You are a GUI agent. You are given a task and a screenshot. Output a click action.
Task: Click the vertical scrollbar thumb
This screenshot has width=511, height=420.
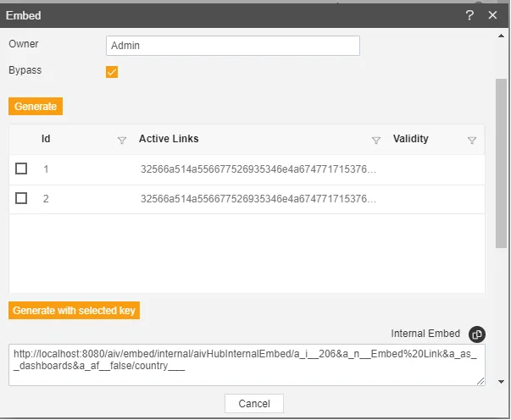[501, 161]
